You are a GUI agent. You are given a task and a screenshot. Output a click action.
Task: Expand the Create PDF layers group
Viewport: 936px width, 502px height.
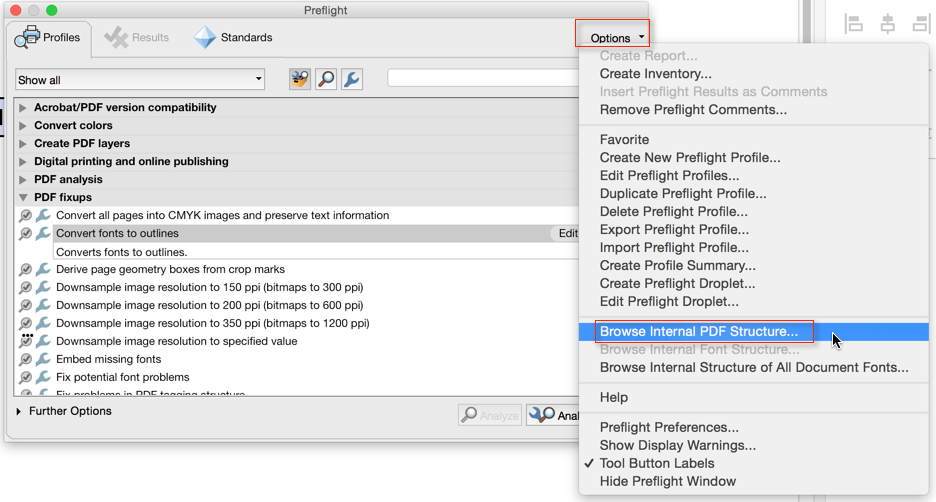[x=23, y=144]
